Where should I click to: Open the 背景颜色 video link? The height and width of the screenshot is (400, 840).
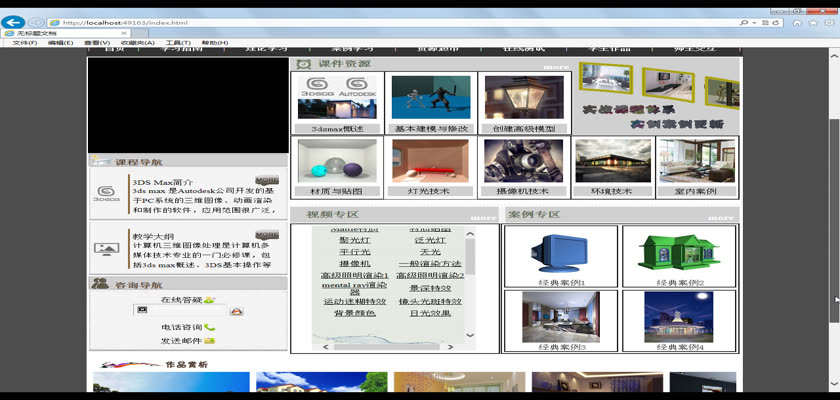click(354, 313)
